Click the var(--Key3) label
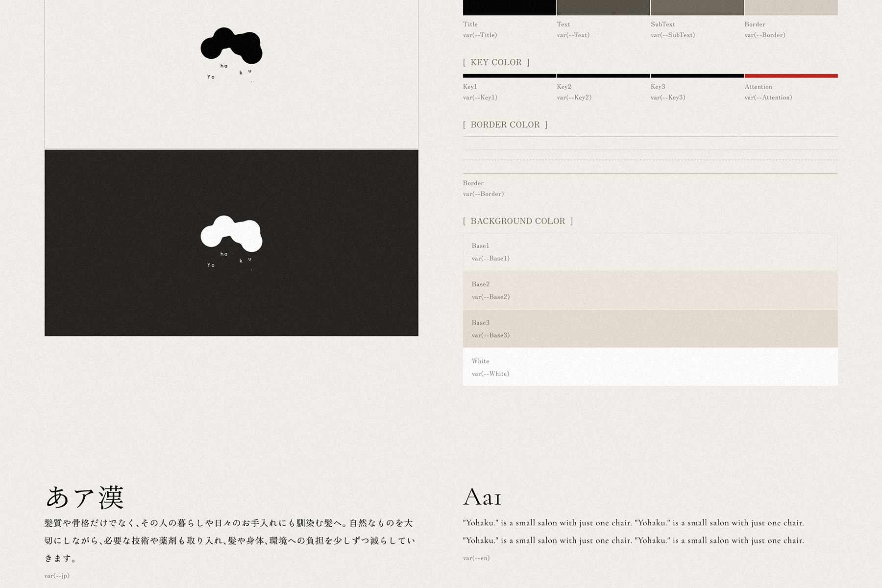882x588 pixels. [x=668, y=98]
